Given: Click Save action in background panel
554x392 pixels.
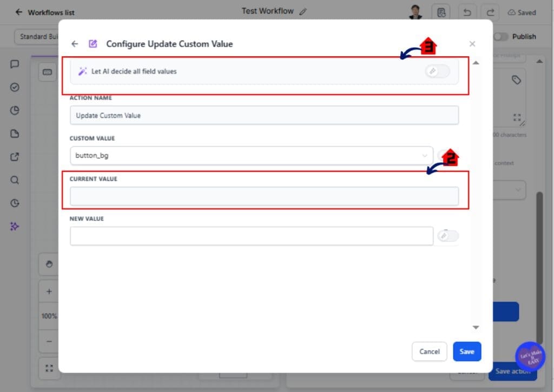Looking at the screenshot, I should coord(513,371).
